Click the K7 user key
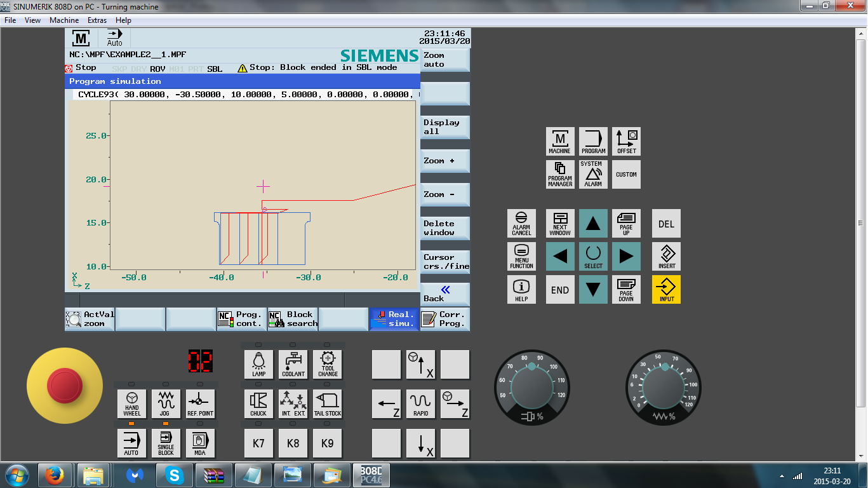 coord(258,444)
